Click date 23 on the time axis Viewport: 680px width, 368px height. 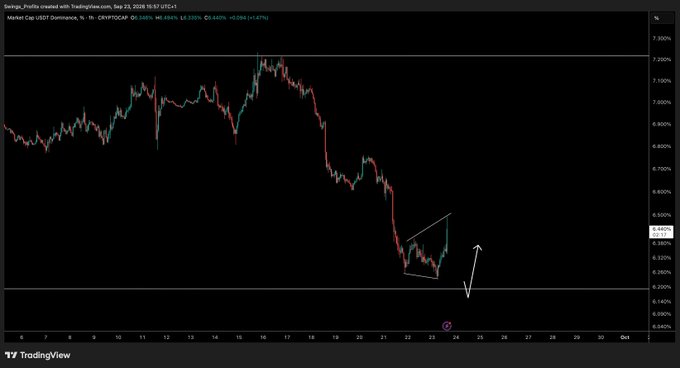click(432, 337)
